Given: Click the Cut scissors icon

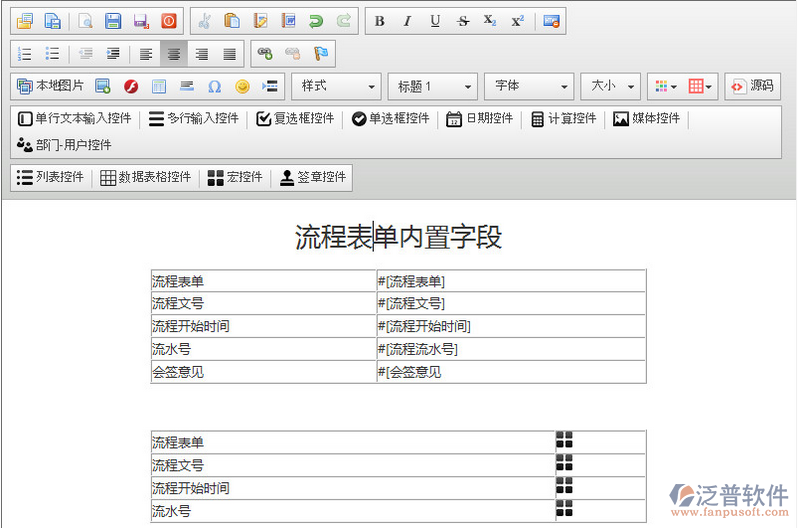Looking at the screenshot, I should pos(204,21).
